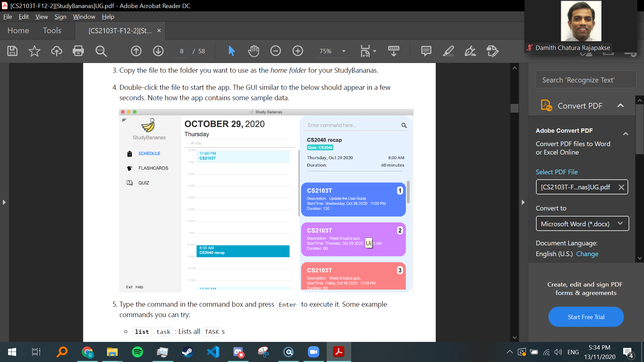644x362 pixels.
Task: Print the document via printer icon
Action: pos(78,51)
